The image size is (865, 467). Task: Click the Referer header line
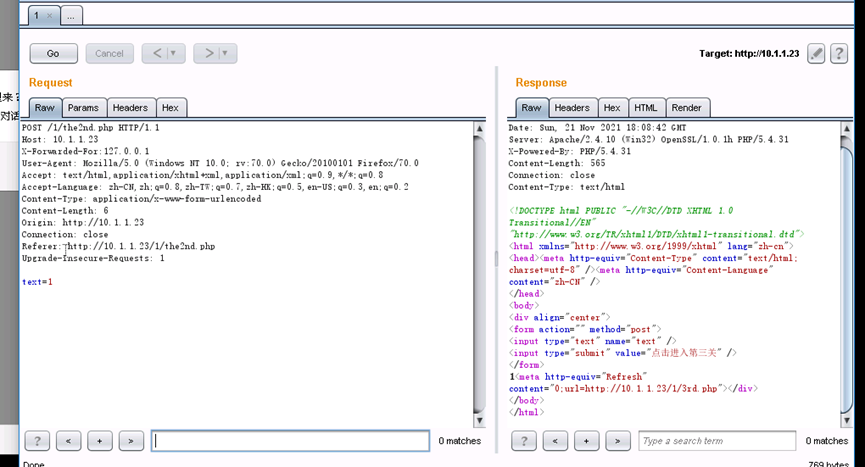click(119, 246)
